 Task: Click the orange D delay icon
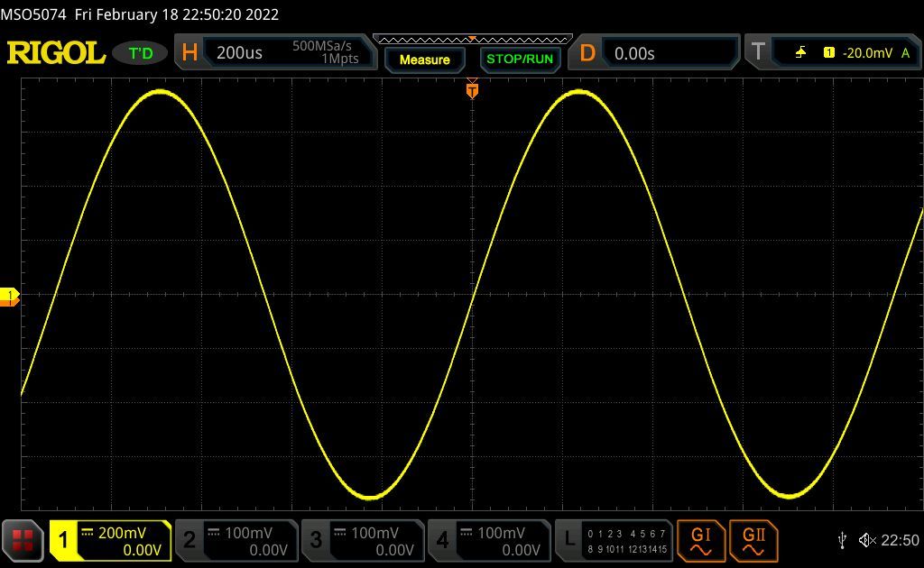tap(587, 53)
